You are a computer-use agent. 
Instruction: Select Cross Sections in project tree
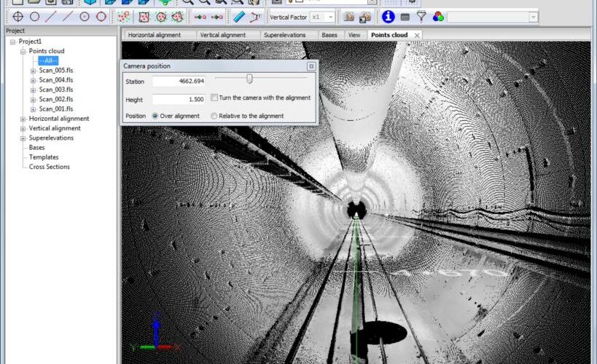tap(50, 167)
